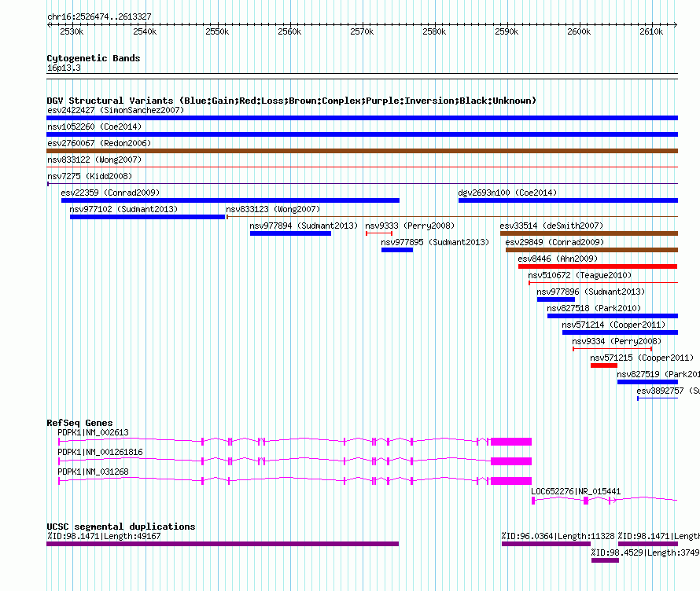700x591 pixels.
Task: Click the PDPK1|NM_002613 transcript's last exon block
Action: pos(511,442)
